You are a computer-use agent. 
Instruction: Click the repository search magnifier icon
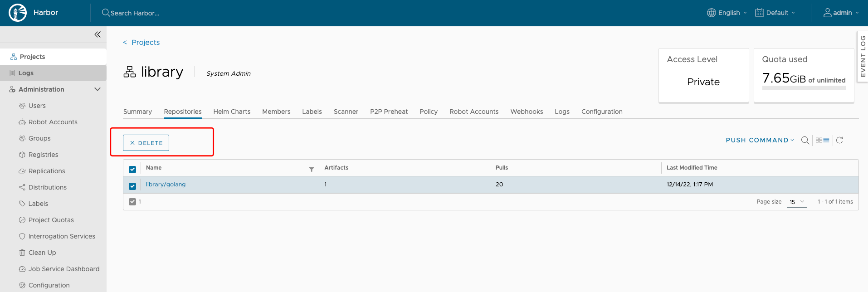coord(805,141)
